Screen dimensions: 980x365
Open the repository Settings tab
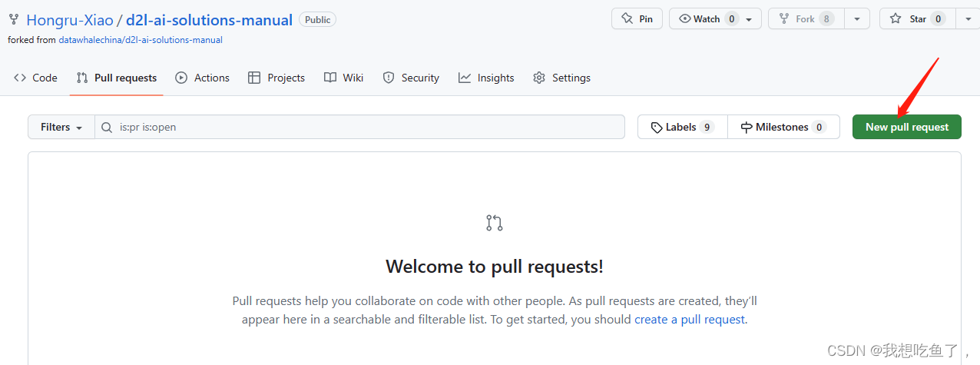(561, 78)
